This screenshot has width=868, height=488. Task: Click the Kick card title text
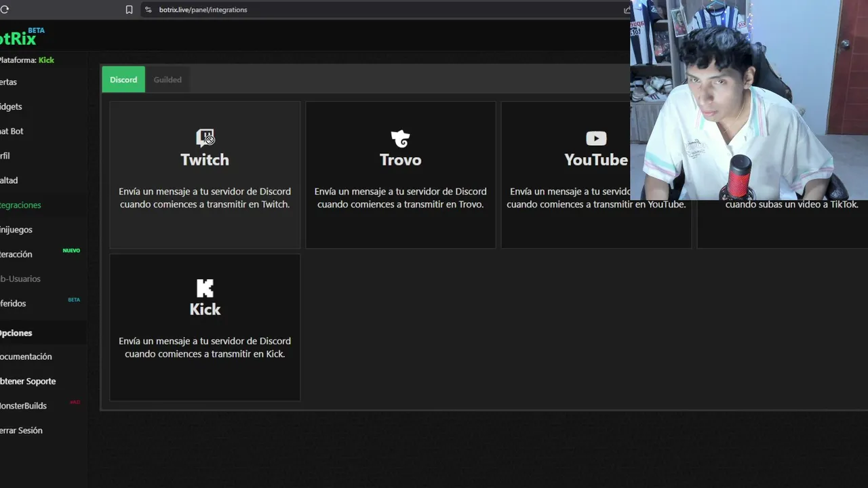[205, 310]
